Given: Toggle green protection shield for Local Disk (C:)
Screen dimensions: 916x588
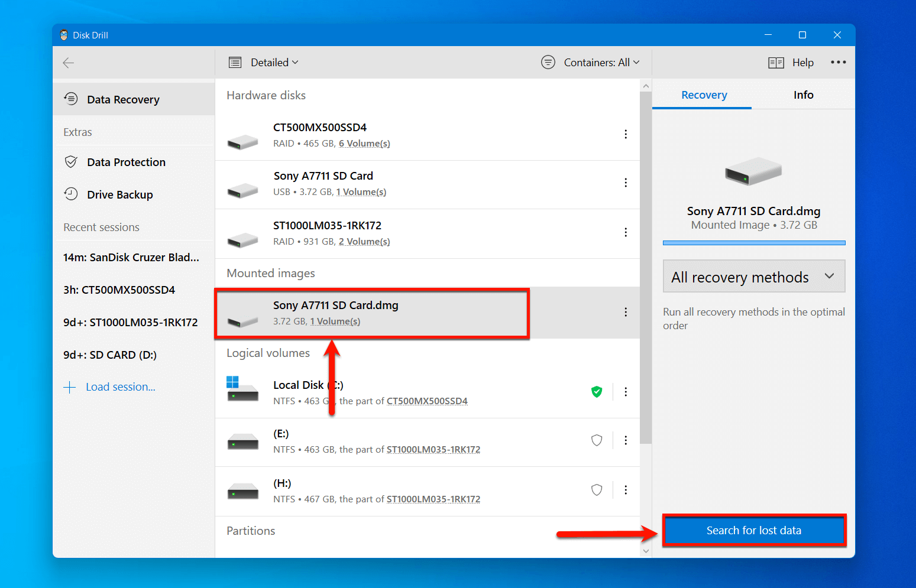Looking at the screenshot, I should (x=597, y=391).
